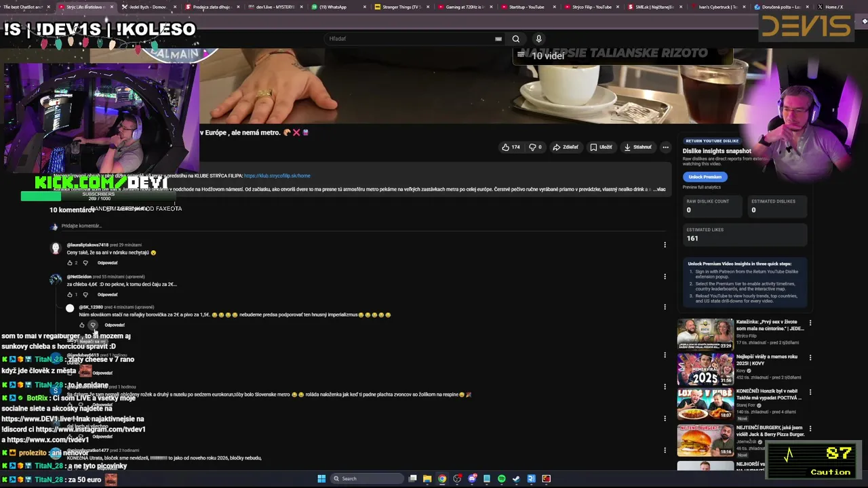This screenshot has height=488, width=868.
Task: Open Steam from the taskbar
Action: 517,479
